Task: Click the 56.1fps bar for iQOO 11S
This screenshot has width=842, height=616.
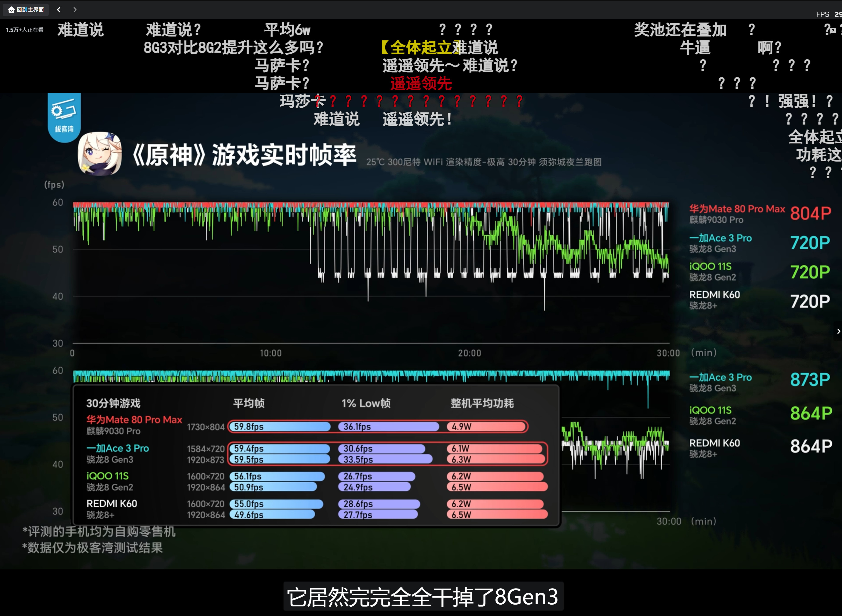Action: tap(277, 476)
